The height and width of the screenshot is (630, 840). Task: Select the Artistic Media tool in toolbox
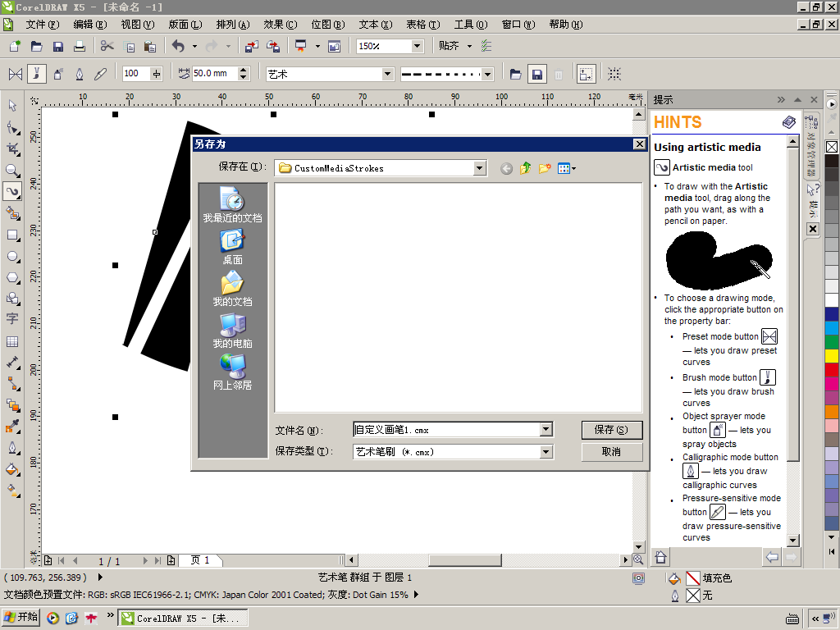click(12, 191)
